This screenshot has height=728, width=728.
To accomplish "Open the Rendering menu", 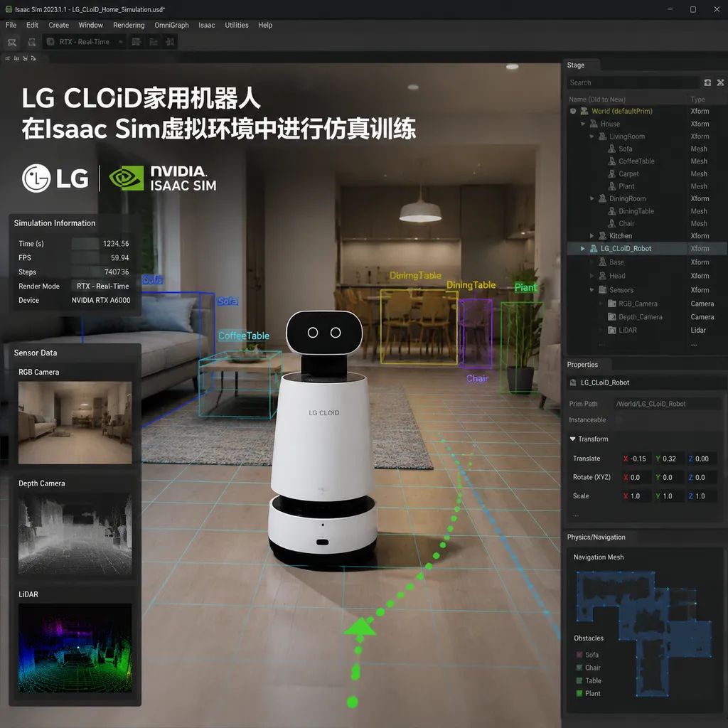I will point(129,25).
